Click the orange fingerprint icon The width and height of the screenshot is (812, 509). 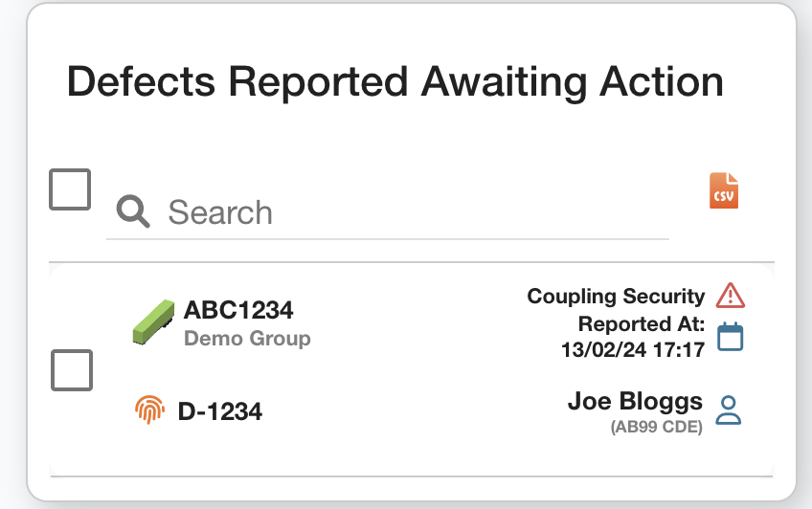[150, 410]
